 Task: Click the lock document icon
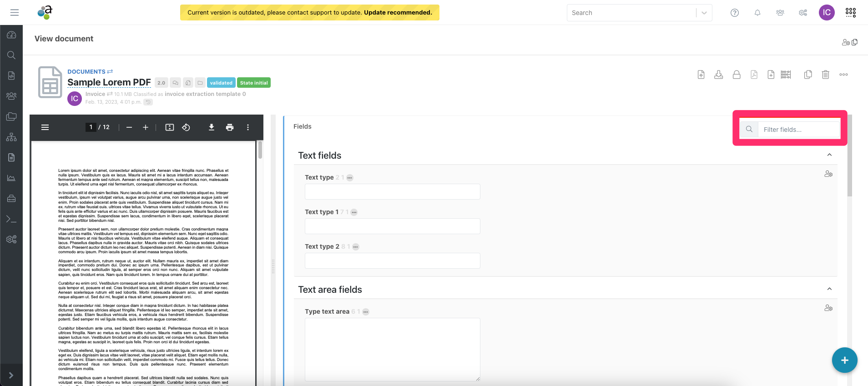tap(737, 75)
